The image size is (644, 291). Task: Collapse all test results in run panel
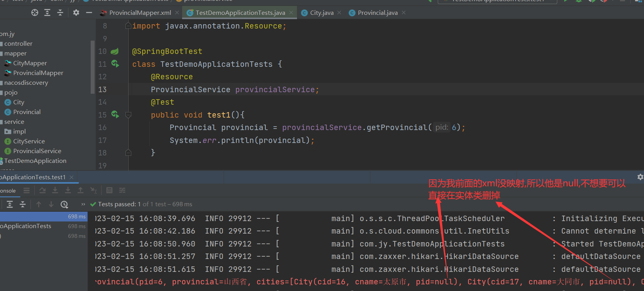tap(23, 204)
